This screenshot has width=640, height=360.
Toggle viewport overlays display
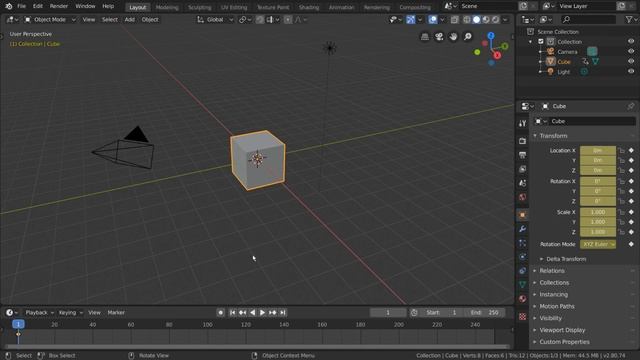pyautogui.click(x=433, y=20)
